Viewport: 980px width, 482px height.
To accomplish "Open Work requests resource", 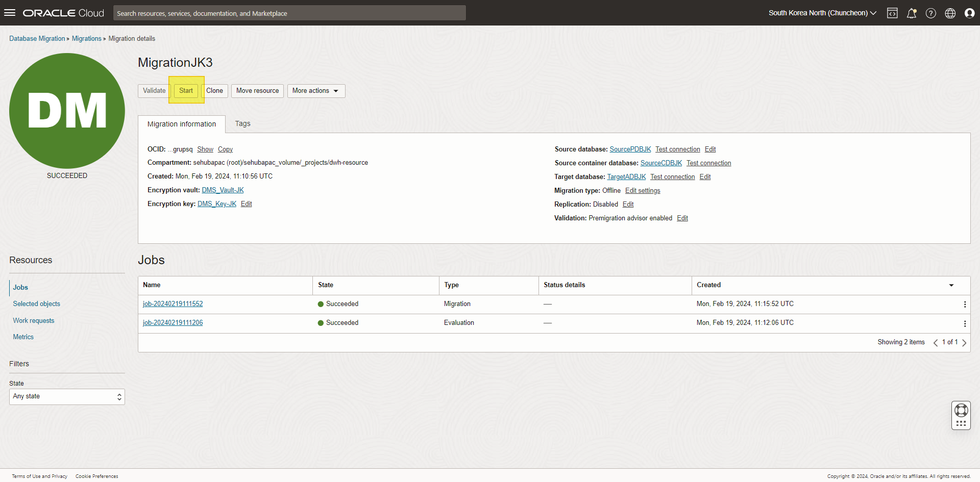I will pyautogui.click(x=34, y=321).
